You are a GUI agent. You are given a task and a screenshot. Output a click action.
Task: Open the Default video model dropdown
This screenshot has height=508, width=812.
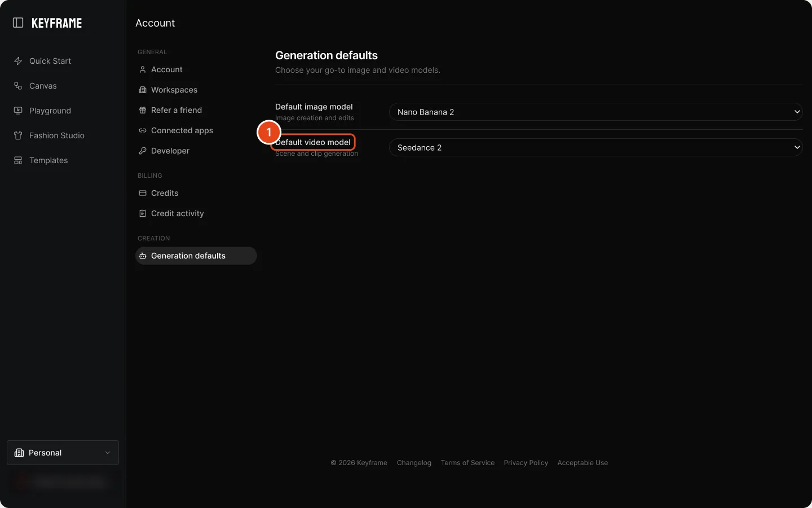coord(595,147)
